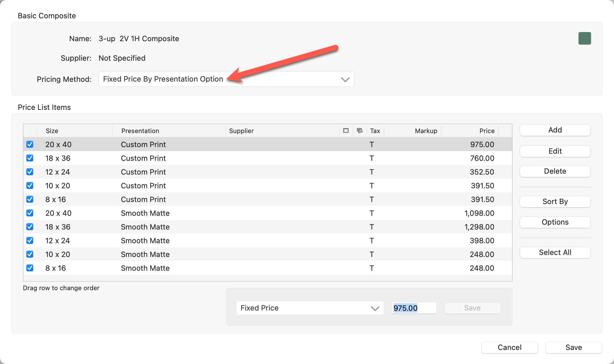Click the bottom-right Save button
This screenshot has height=364, width=614.
pos(574,347)
